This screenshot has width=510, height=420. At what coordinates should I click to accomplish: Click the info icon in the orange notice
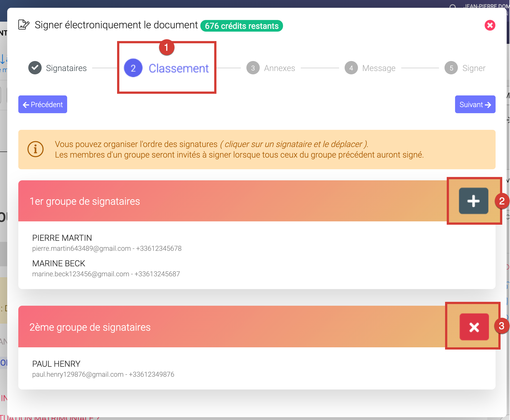[36, 149]
